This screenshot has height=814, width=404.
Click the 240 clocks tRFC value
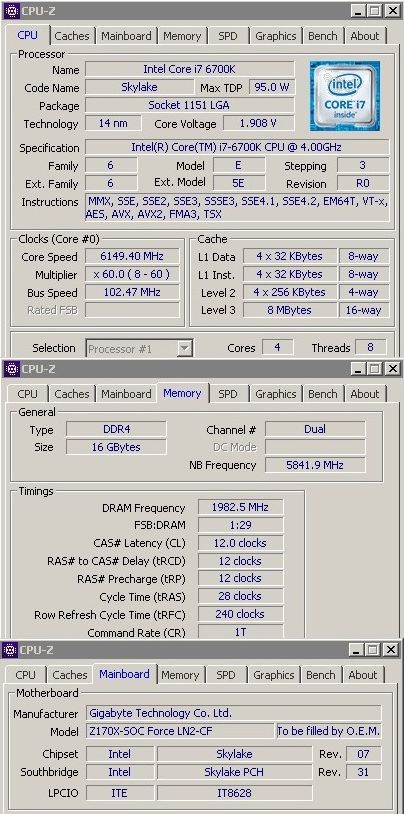tap(240, 614)
